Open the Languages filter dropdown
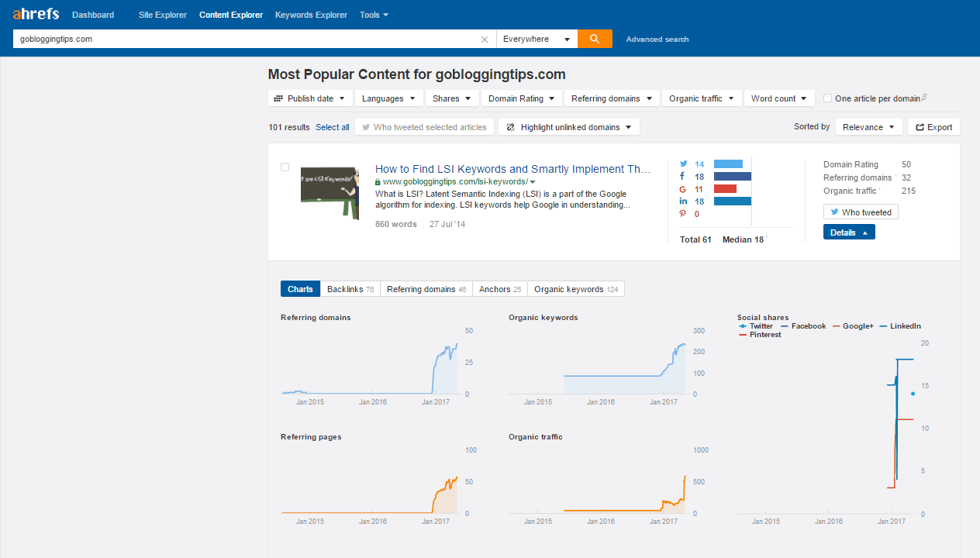The width and height of the screenshot is (980, 558). tap(390, 98)
